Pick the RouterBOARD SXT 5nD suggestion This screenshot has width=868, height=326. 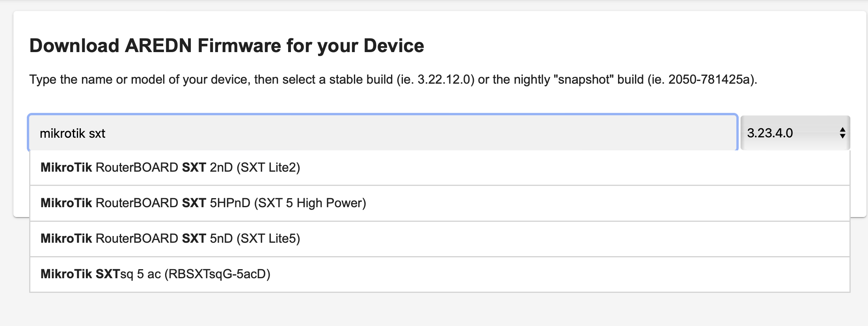[x=170, y=239]
